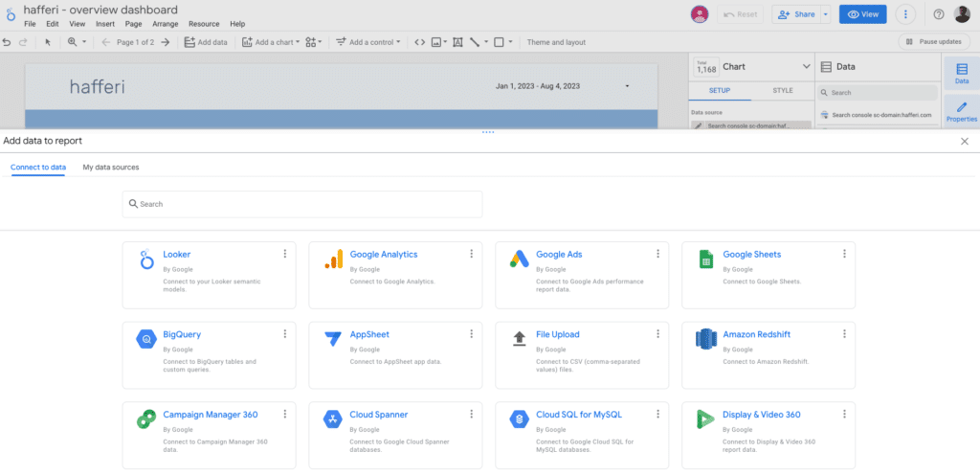Click the connector search field
This screenshot has height=475, width=980.
301,204
